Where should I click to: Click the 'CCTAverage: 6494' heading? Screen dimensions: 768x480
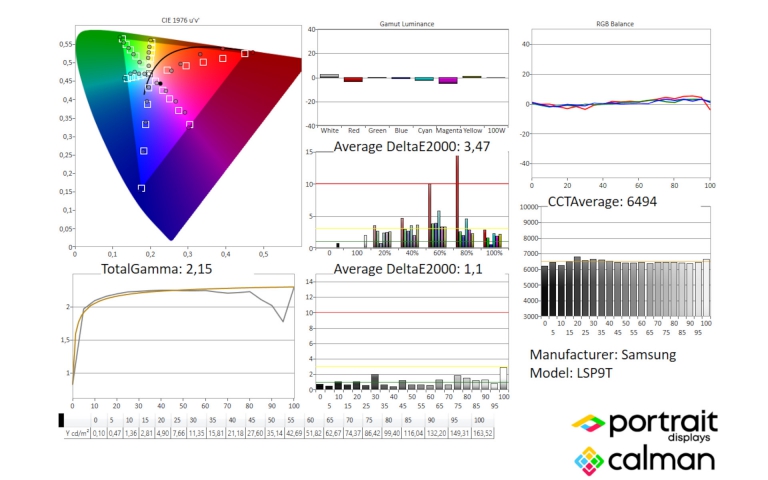[x=602, y=201]
